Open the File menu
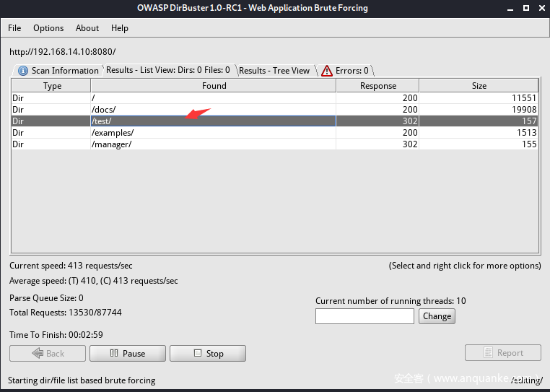The width and height of the screenshot is (550, 392). click(x=14, y=28)
